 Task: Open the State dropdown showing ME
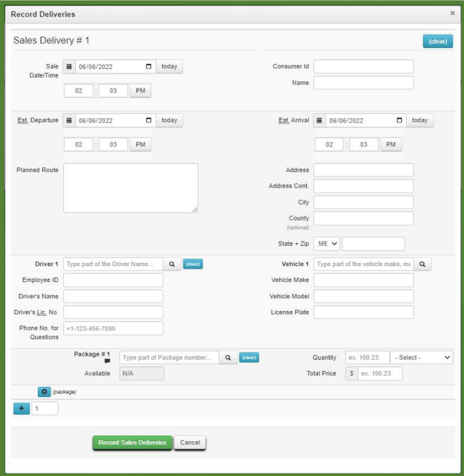coord(326,244)
